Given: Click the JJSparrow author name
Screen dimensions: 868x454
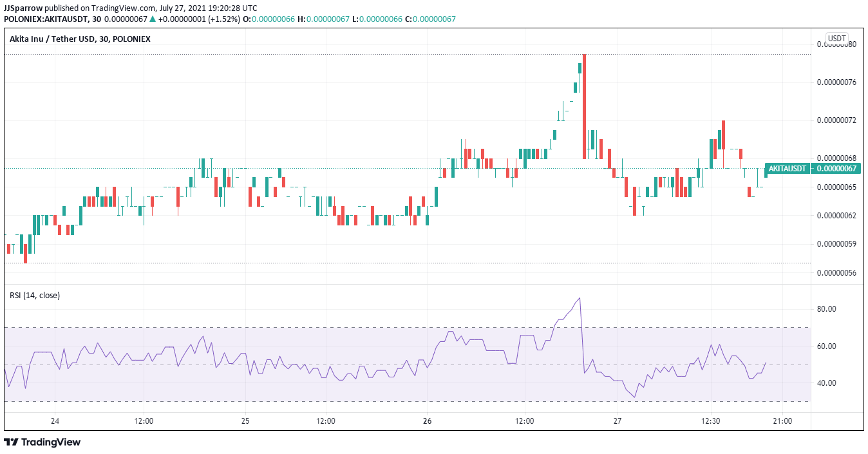Looking at the screenshot, I should pyautogui.click(x=22, y=8).
